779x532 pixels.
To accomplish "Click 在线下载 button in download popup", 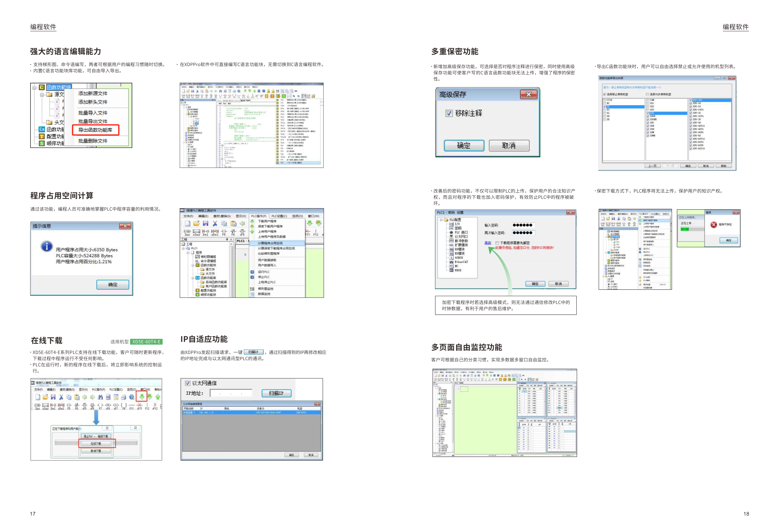I will point(96,444).
